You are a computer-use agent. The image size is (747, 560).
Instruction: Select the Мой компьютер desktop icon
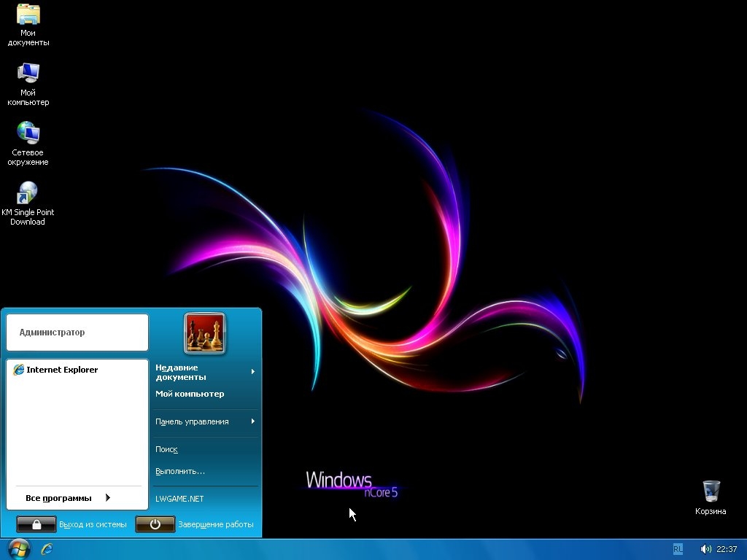click(28, 74)
